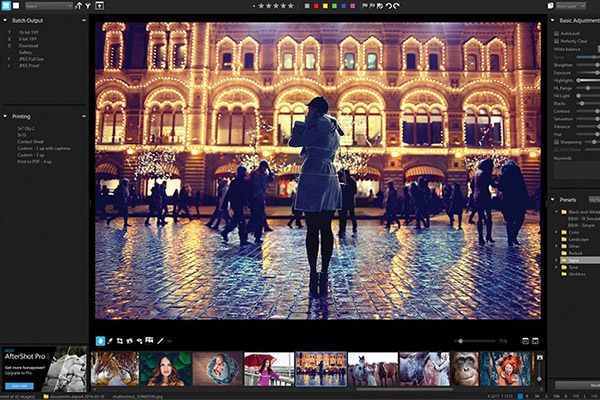Enable the AutoLevel checkbox

click(556, 34)
